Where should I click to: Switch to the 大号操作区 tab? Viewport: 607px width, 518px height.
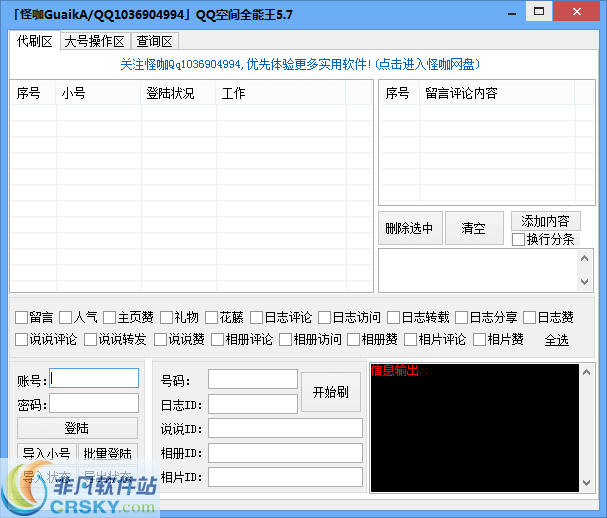95,41
